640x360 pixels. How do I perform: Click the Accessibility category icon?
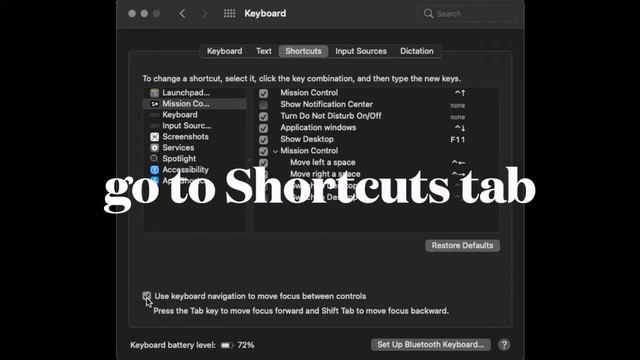pos(154,170)
